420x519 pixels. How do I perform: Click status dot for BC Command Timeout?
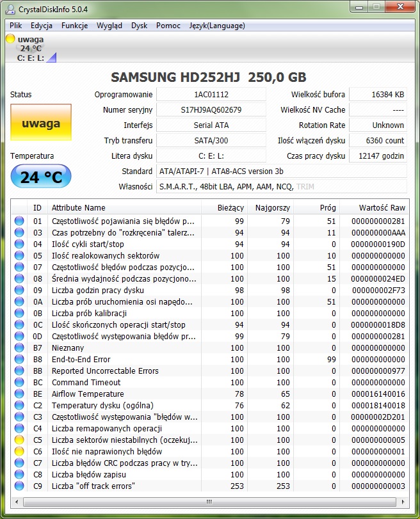19,382
